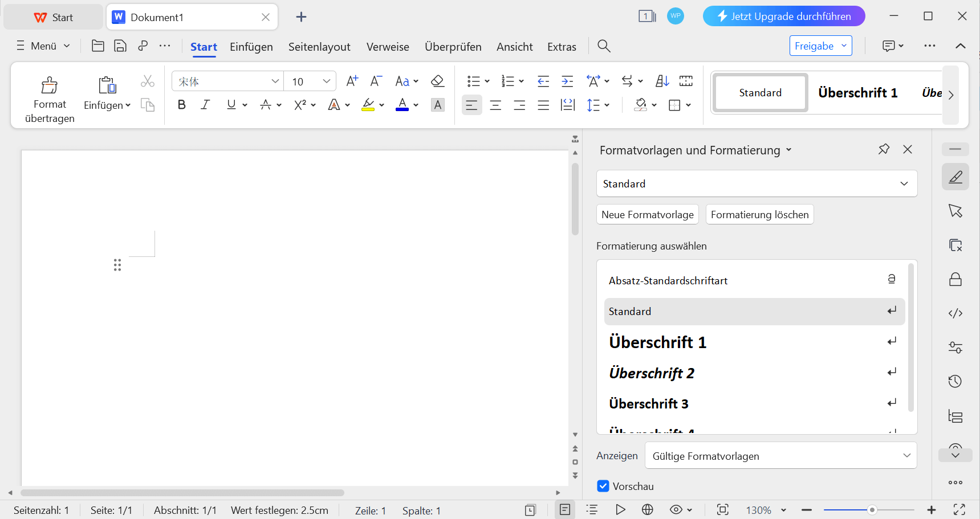Open the search icon in the ribbon
Image resolution: width=980 pixels, height=519 pixels.
(603, 46)
